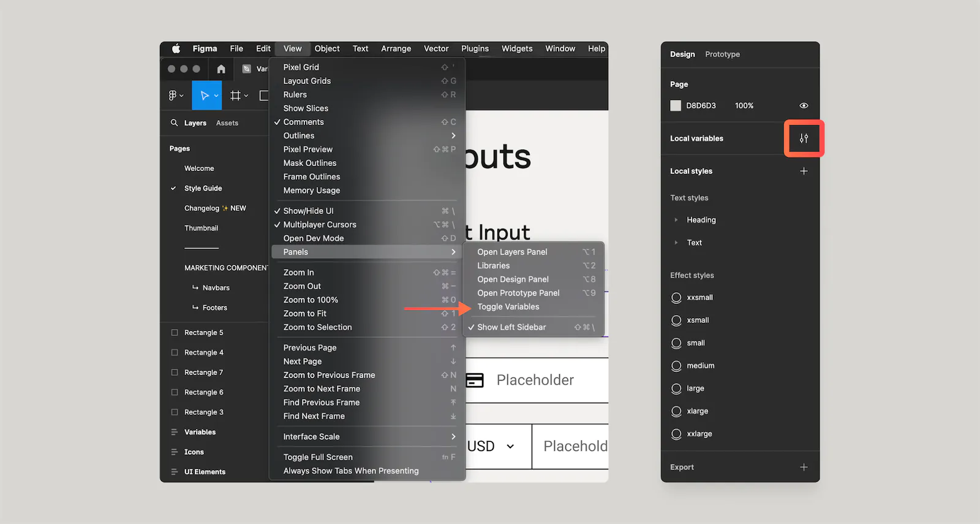This screenshot has width=980, height=524.
Task: Open the Footers page
Action: pyautogui.click(x=214, y=308)
